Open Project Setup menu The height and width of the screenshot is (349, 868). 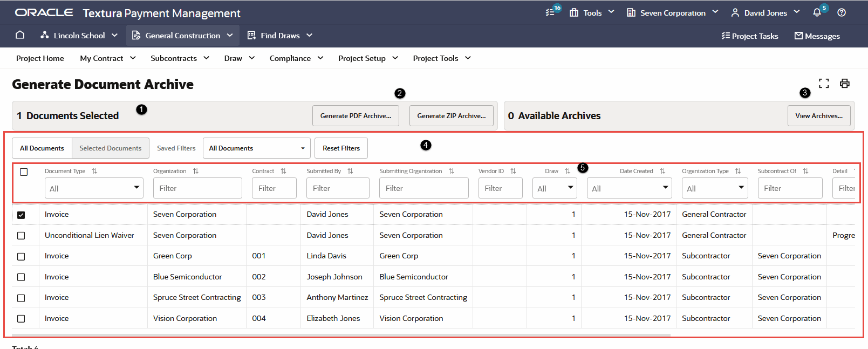pos(368,58)
